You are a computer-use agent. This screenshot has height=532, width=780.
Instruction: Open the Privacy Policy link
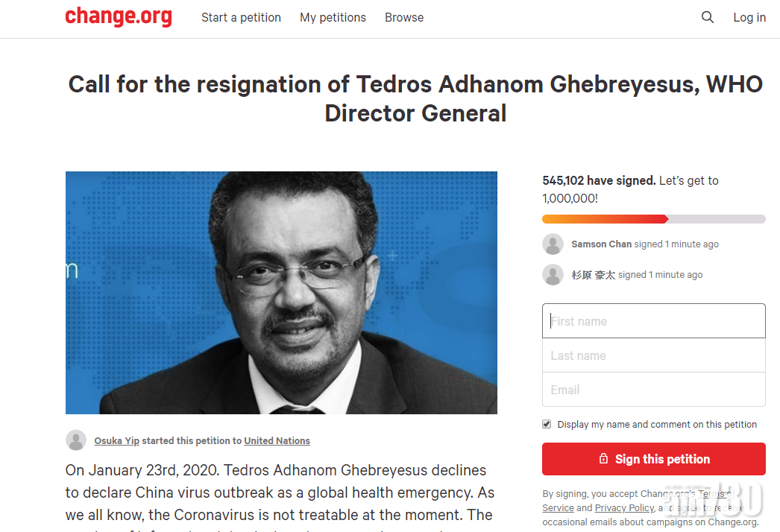coord(624,507)
